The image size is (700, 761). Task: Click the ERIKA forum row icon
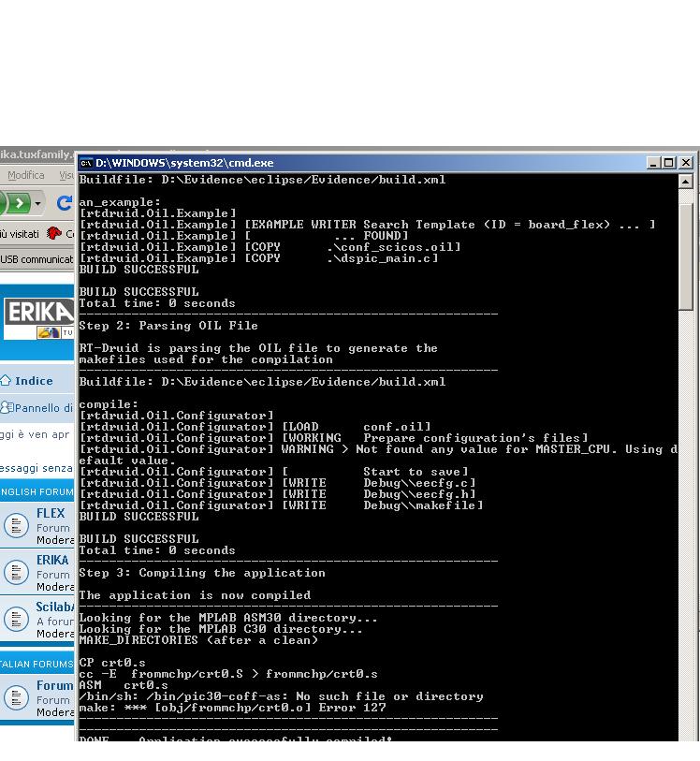17,572
